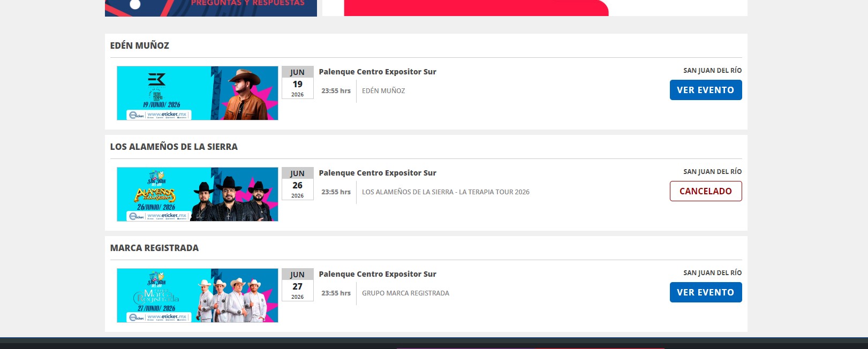The width and height of the screenshot is (868, 349).
Task: Click the CANCELADO button for Los Alameños
Action: click(706, 191)
